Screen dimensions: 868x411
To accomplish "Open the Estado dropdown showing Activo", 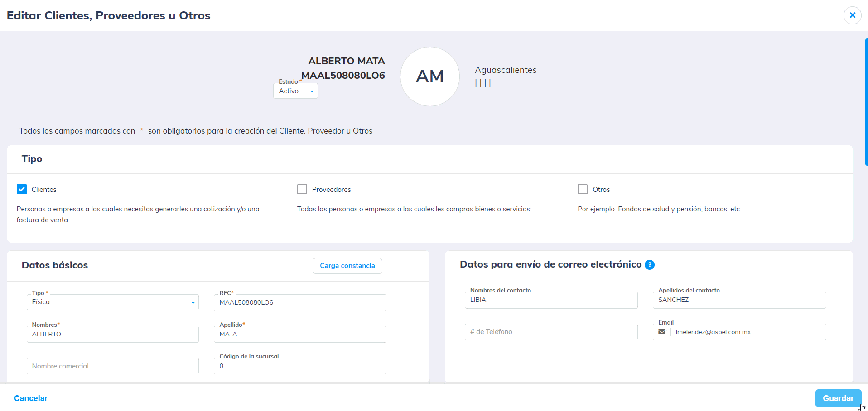I will [x=295, y=91].
